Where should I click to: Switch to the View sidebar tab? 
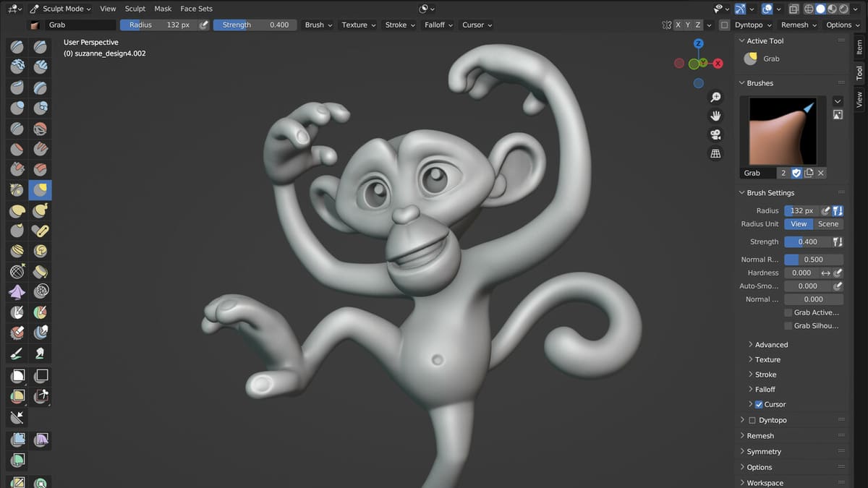coord(859,100)
